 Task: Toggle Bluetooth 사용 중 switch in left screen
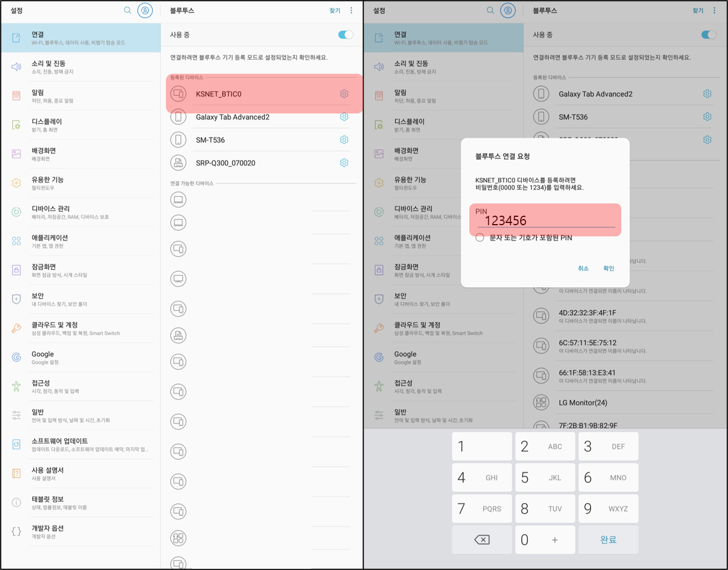pyautogui.click(x=346, y=35)
